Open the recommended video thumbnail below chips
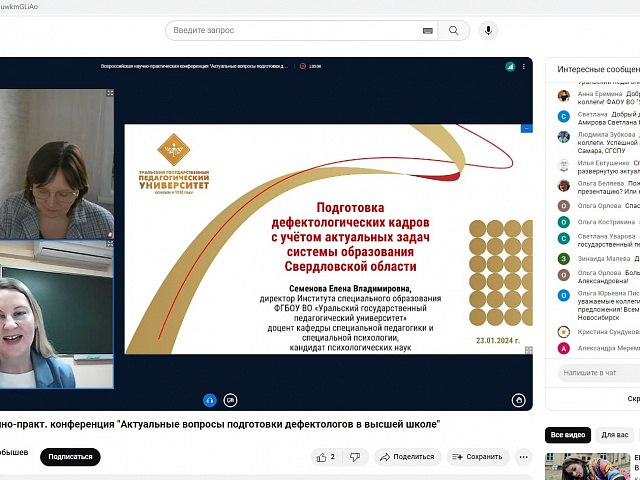Screen dimensions: 640x480 (x=587, y=467)
